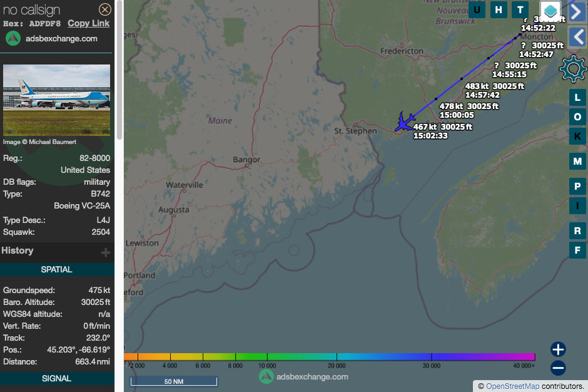Open the map layers selector icon
This screenshot has height=392, width=588.
coord(550,11)
